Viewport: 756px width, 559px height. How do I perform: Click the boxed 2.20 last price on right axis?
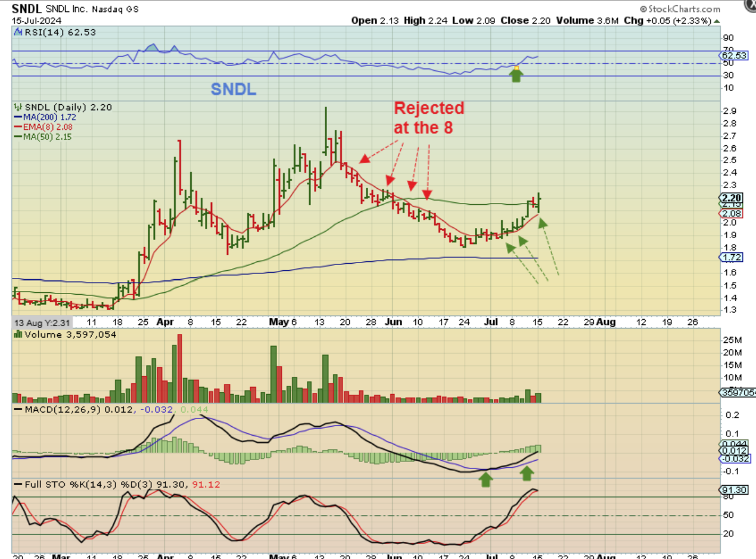[730, 198]
